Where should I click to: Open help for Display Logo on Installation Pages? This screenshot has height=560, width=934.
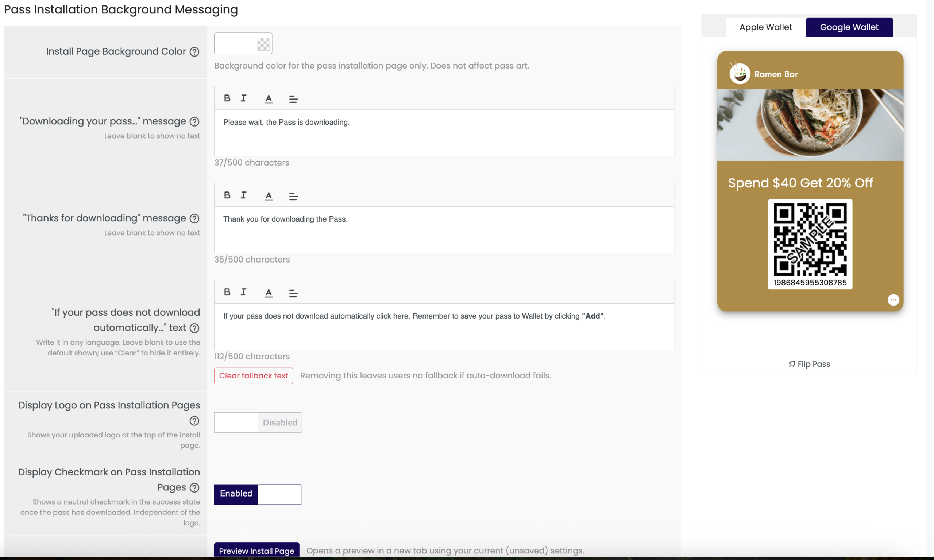(x=194, y=421)
